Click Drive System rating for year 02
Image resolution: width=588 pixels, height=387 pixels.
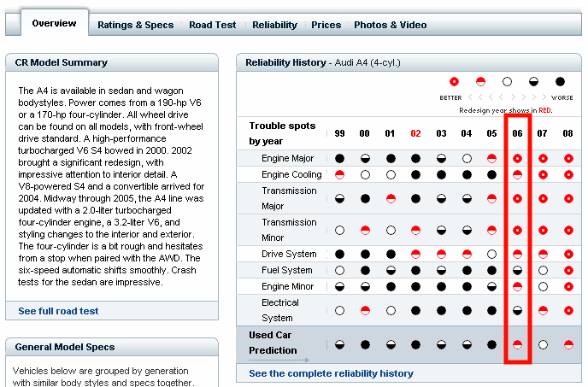[415, 255]
